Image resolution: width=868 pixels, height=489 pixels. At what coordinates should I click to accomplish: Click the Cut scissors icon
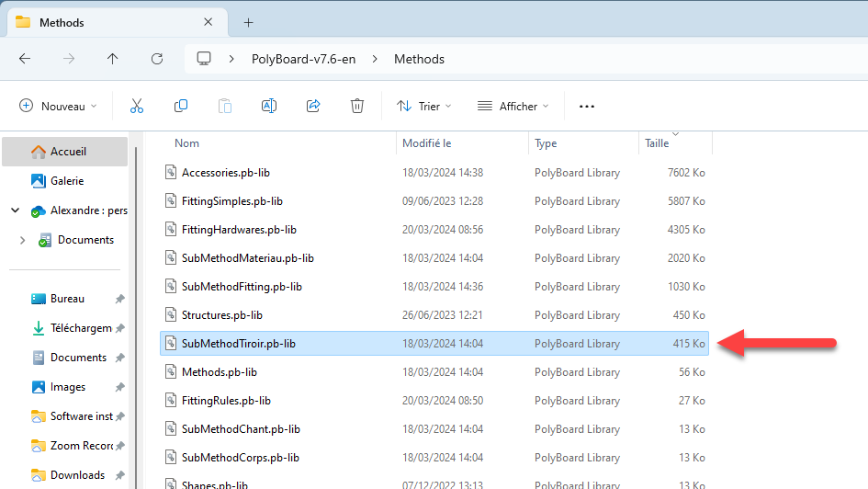coord(137,106)
